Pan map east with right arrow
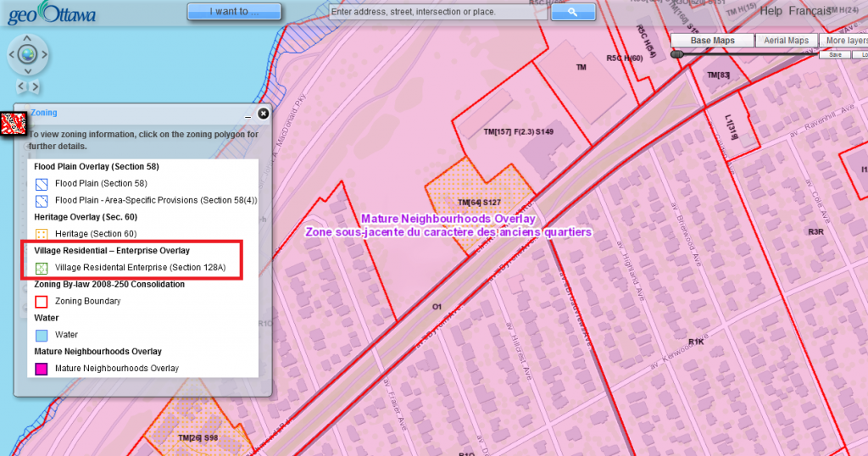This screenshot has width=868, height=456. 45,55
